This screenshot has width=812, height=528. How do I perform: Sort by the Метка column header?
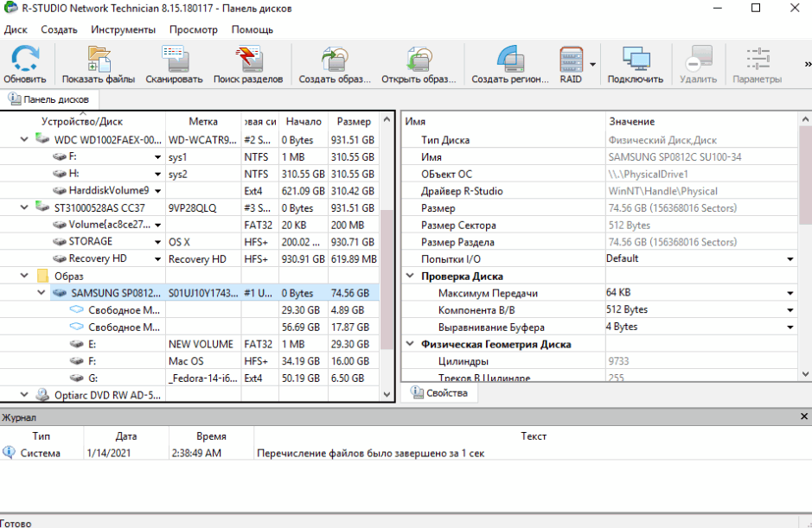203,122
